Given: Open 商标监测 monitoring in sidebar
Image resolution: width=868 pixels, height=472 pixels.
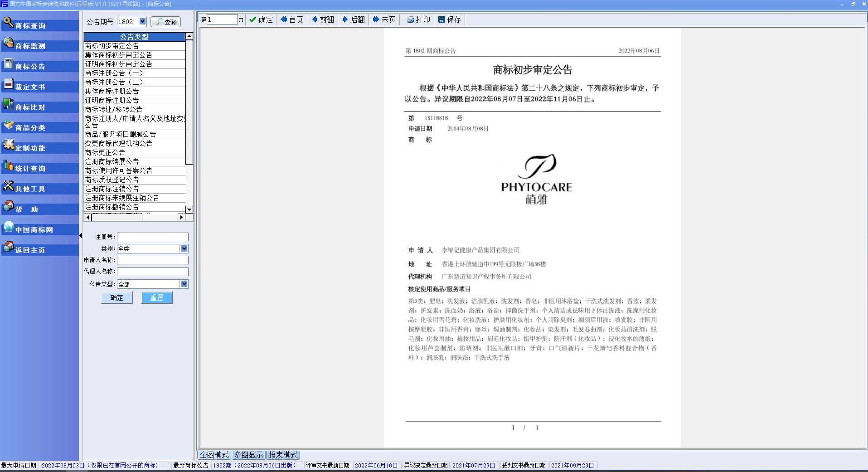Looking at the screenshot, I should (40, 44).
